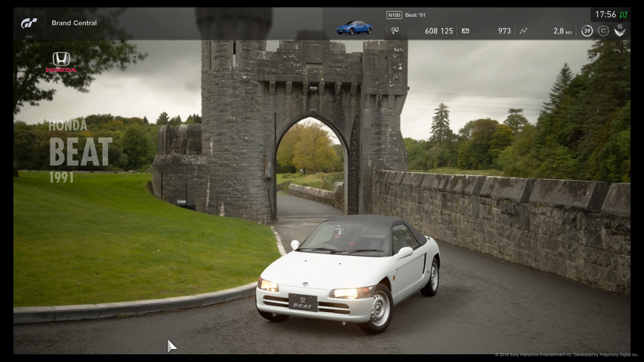Viewport: 644px width, 362px height.
Task: Open the Brand Central menu title
Action: click(x=74, y=23)
